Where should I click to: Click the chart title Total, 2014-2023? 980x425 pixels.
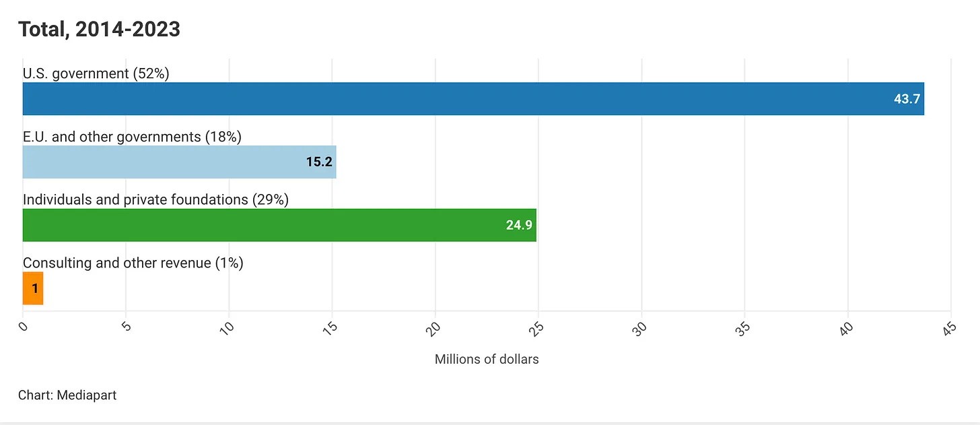pyautogui.click(x=99, y=30)
